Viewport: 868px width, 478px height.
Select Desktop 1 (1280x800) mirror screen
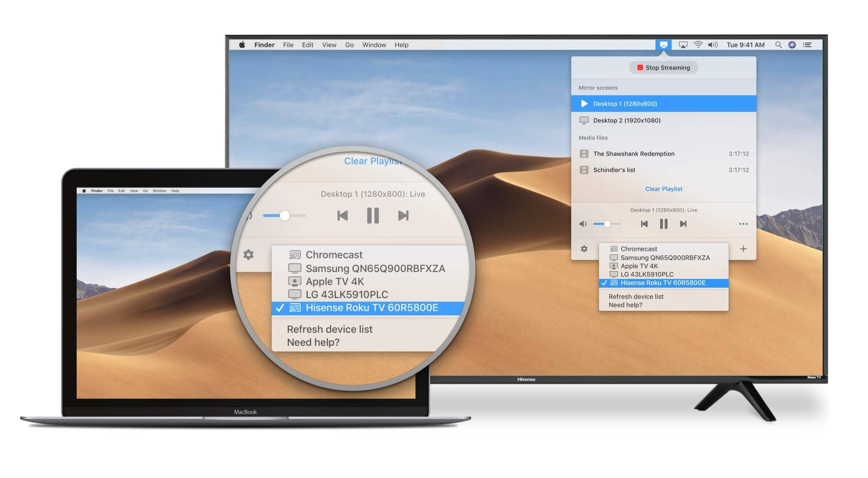pos(664,104)
